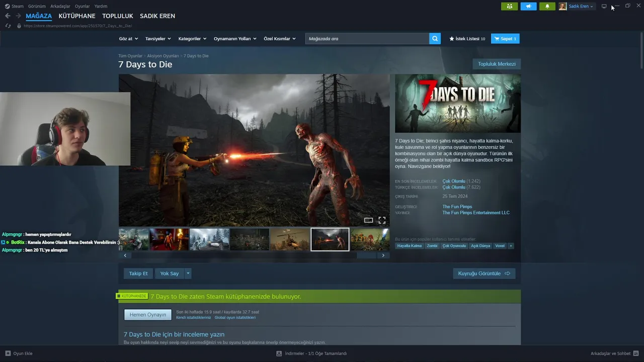Screen dimensions: 644x362
Task: Open screenshot in fullscreen mode
Action: (382, 220)
